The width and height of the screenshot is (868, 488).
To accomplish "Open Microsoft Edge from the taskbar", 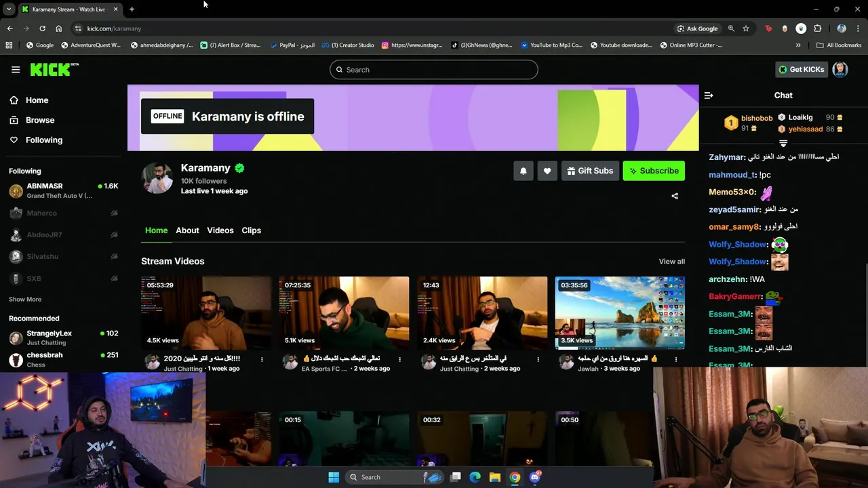I will click(475, 477).
